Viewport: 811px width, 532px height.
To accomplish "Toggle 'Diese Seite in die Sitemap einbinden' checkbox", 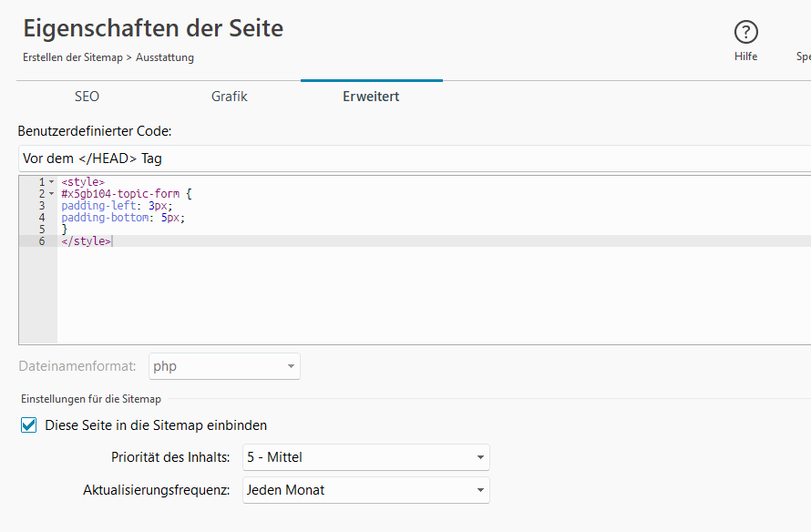I will coord(29,425).
